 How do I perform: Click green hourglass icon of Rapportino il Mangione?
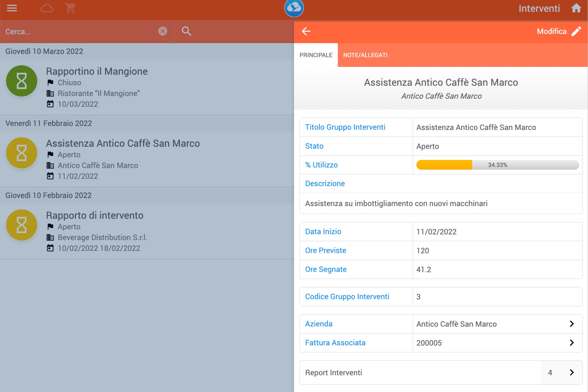coord(22,81)
